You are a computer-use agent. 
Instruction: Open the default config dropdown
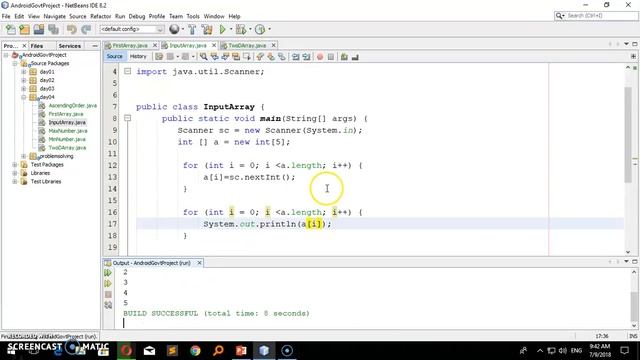click(131, 29)
